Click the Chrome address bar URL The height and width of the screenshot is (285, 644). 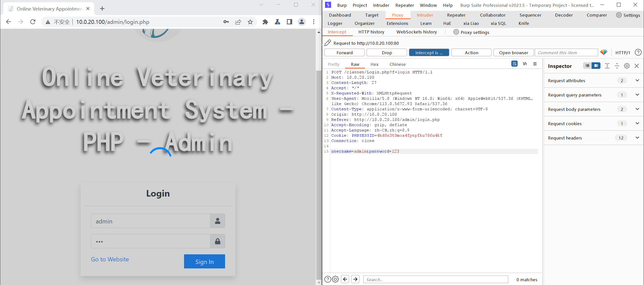tap(113, 22)
